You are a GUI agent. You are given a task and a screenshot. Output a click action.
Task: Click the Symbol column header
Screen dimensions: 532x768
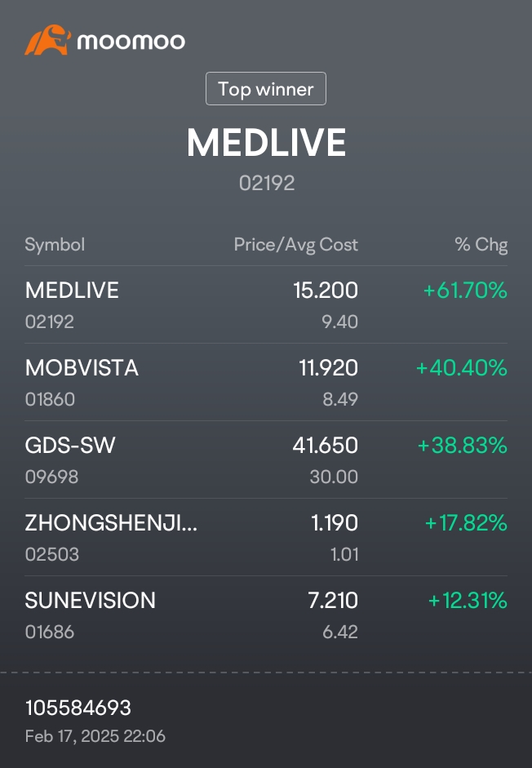coord(55,245)
